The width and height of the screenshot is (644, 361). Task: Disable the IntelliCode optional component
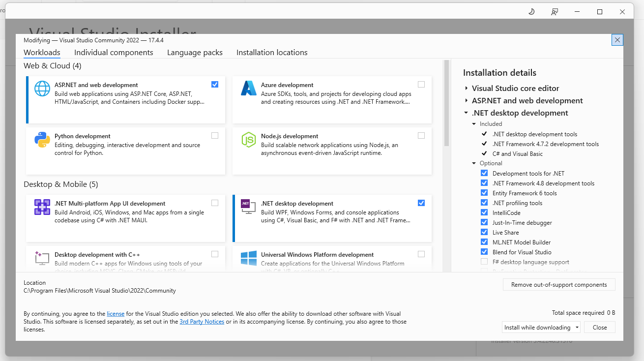coord(484,212)
